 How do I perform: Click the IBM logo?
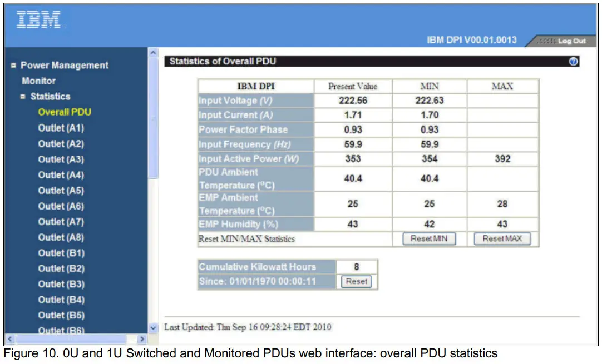38,18
